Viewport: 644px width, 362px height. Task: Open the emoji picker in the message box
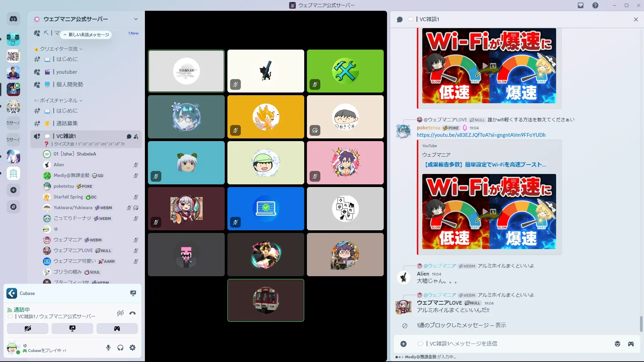click(617, 344)
